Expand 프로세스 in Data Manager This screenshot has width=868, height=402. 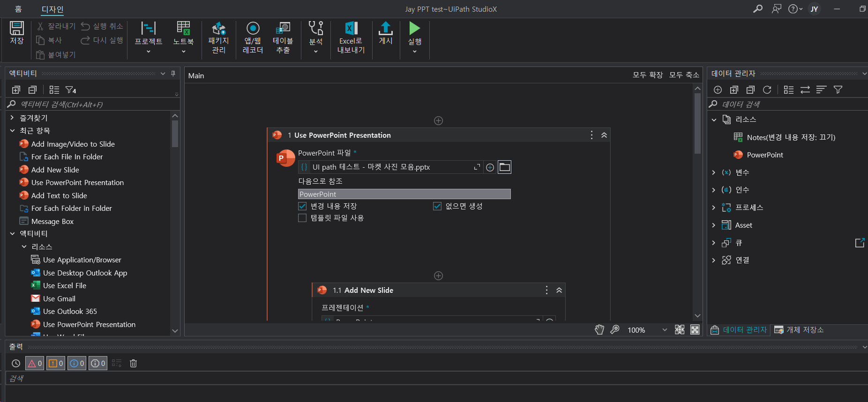(x=713, y=208)
